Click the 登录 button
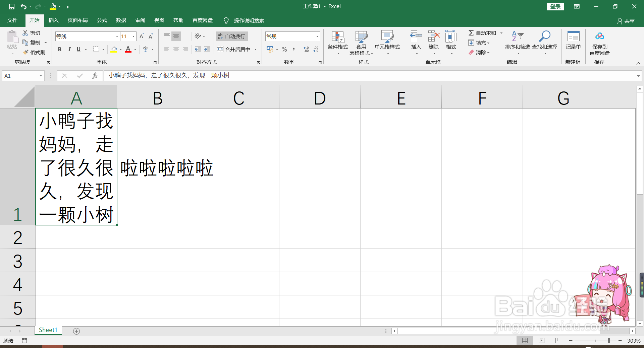Image resolution: width=644 pixels, height=348 pixels. 555,6
